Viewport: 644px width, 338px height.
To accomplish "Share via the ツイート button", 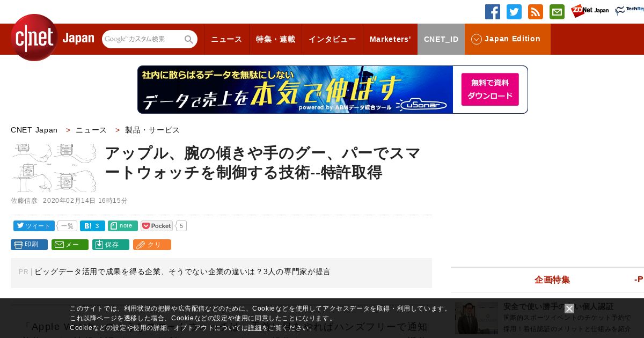I will (x=34, y=226).
